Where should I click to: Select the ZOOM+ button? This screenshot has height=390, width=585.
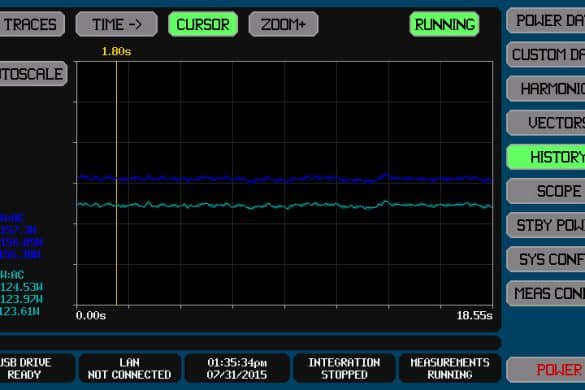tap(284, 24)
